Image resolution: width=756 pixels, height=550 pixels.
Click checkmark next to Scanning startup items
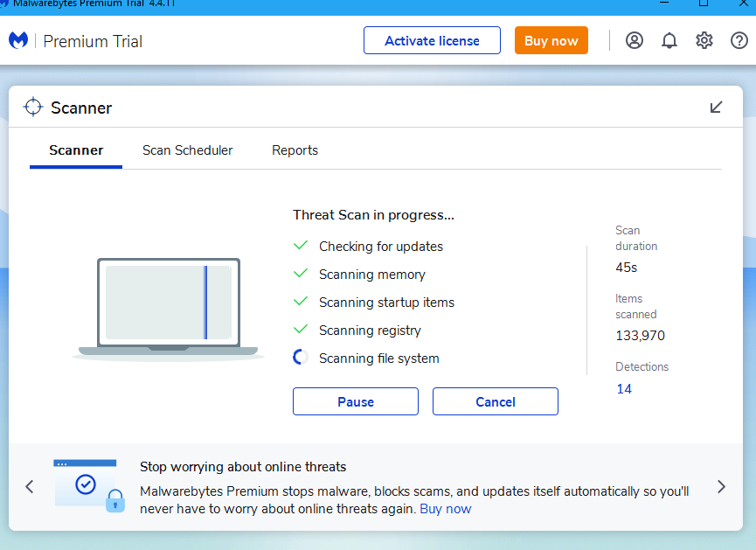pos(301,301)
